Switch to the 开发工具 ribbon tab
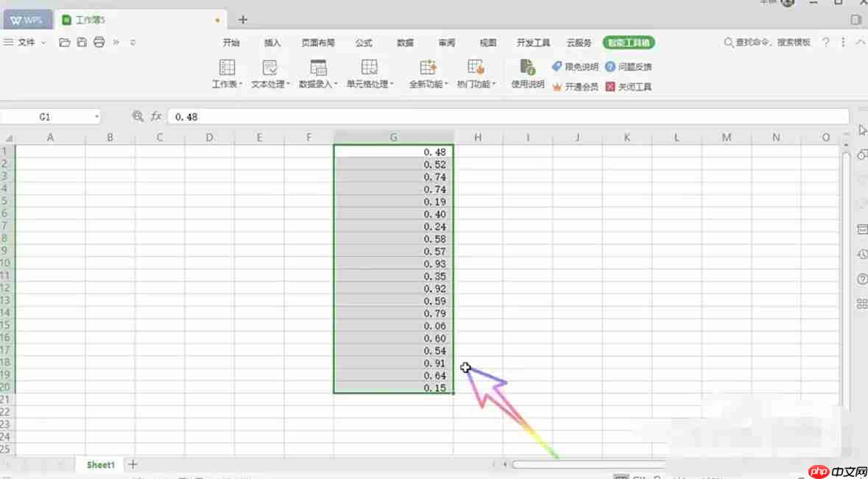 533,42
